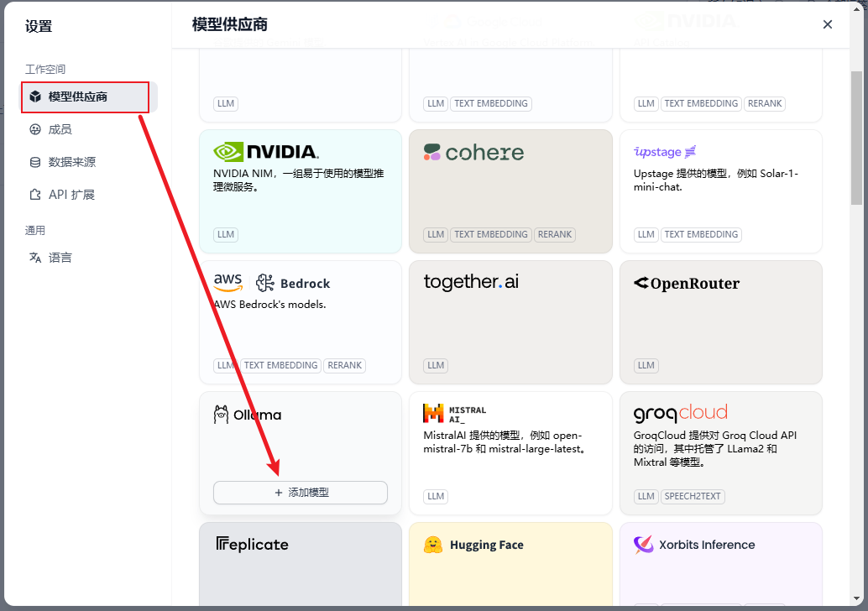868x611 pixels.
Task: Click the Cohere logo
Action: coord(473,152)
